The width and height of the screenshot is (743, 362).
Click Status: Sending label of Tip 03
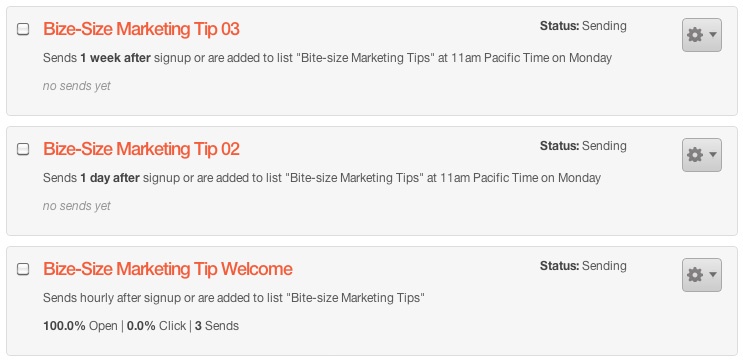tap(583, 26)
